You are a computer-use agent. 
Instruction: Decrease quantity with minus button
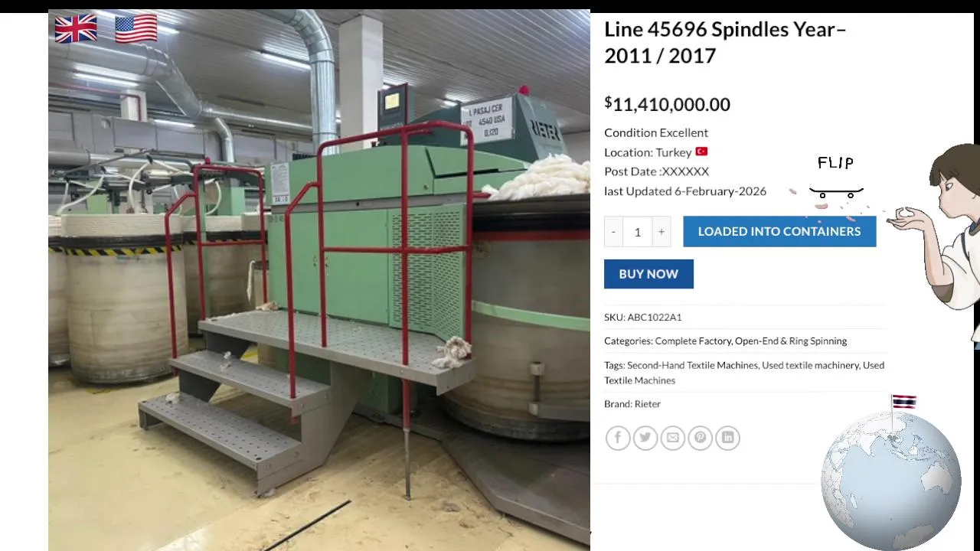coord(613,232)
